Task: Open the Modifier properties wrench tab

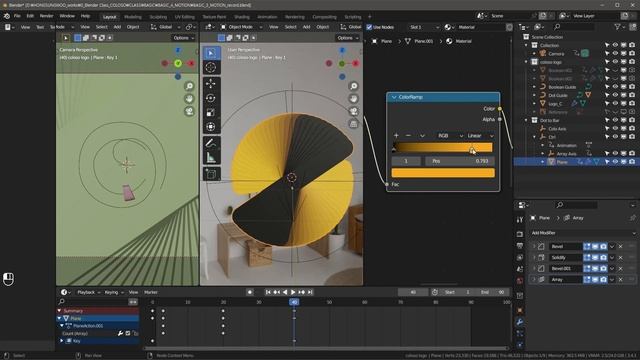Action: point(520,322)
